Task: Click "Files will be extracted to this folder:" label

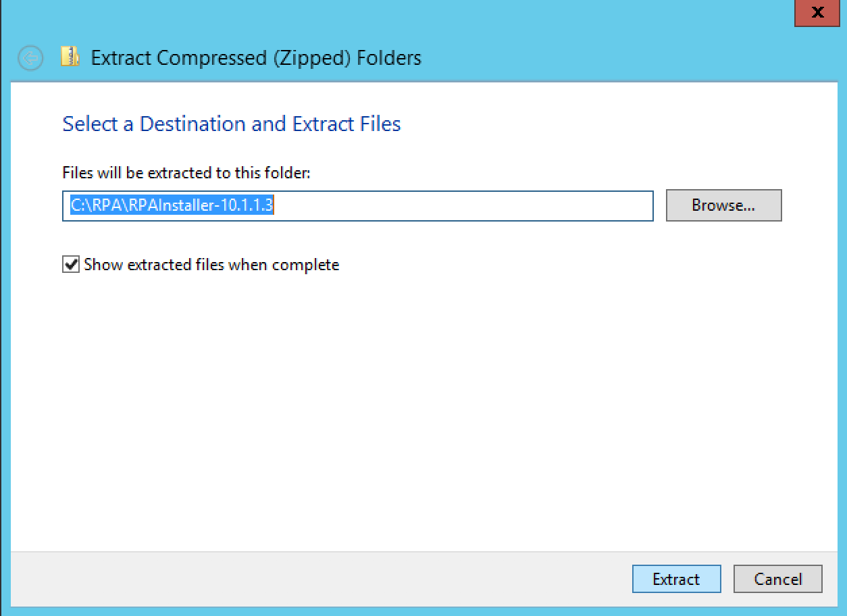Action: [x=186, y=173]
